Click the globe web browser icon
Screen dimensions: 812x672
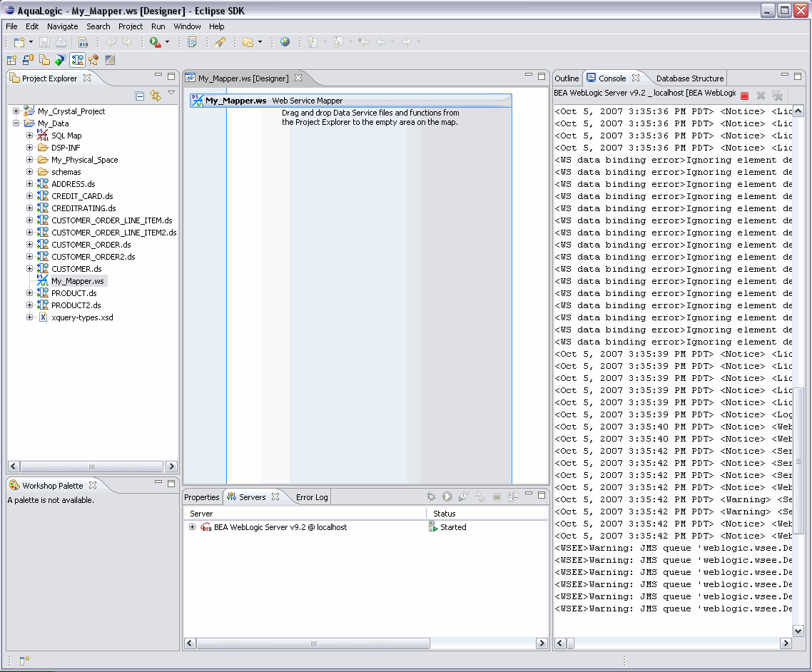pyautogui.click(x=285, y=42)
